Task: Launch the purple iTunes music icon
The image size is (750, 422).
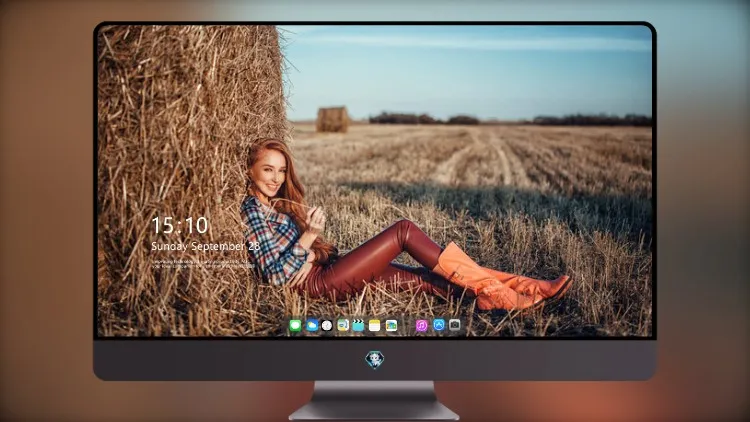Action: click(x=421, y=326)
